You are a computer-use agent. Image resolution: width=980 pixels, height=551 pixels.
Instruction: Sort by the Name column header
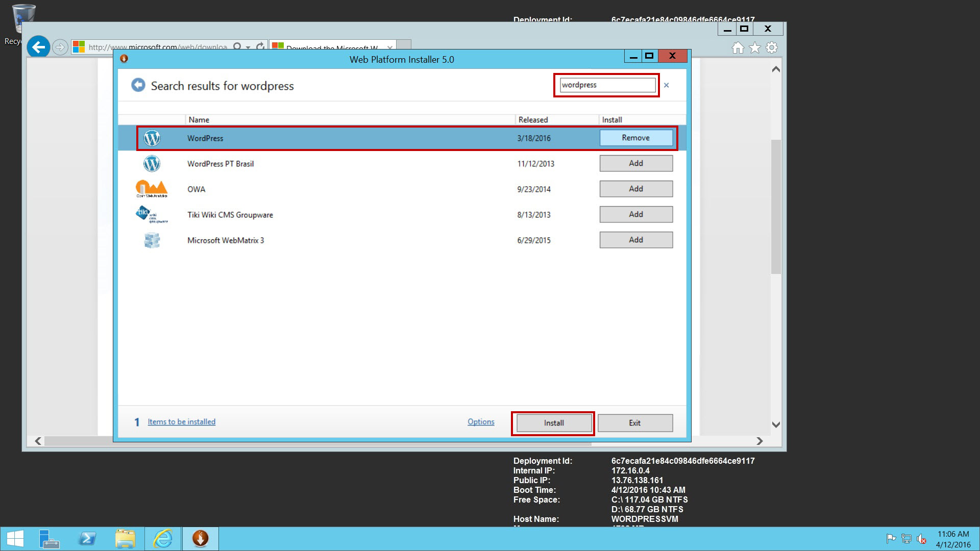(350, 120)
